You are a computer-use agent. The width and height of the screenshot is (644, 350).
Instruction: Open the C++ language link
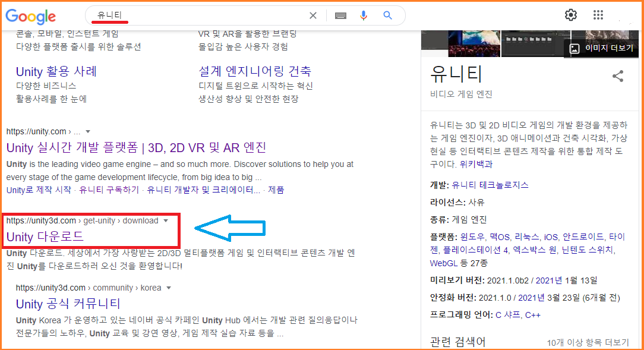click(x=533, y=315)
